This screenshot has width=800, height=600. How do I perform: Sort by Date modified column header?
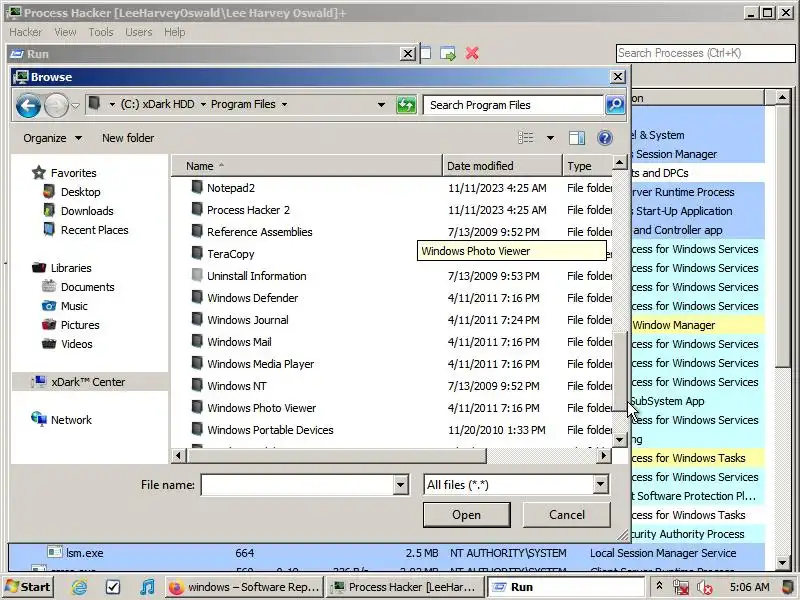click(x=503, y=166)
